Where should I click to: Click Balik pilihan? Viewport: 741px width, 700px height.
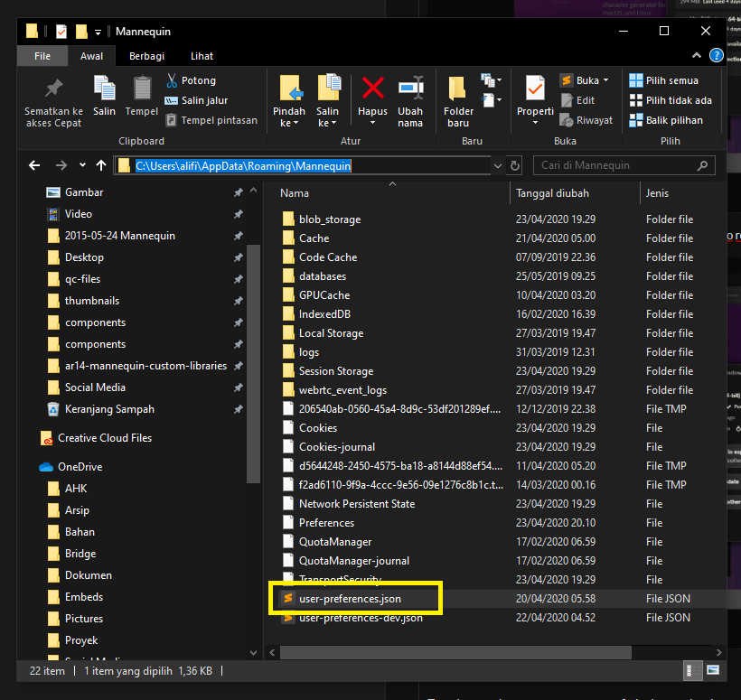(666, 120)
